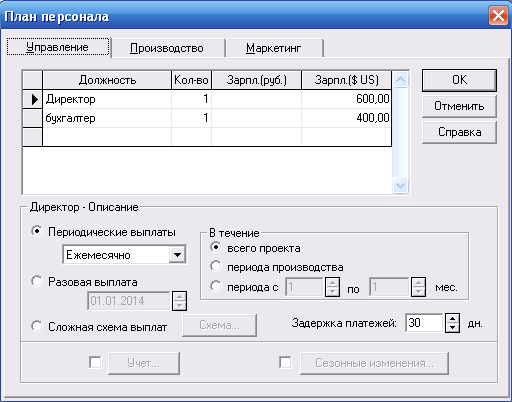This screenshot has height=402, width=512.
Task: Click the Зарпл.($ US) column header
Action: click(346, 80)
